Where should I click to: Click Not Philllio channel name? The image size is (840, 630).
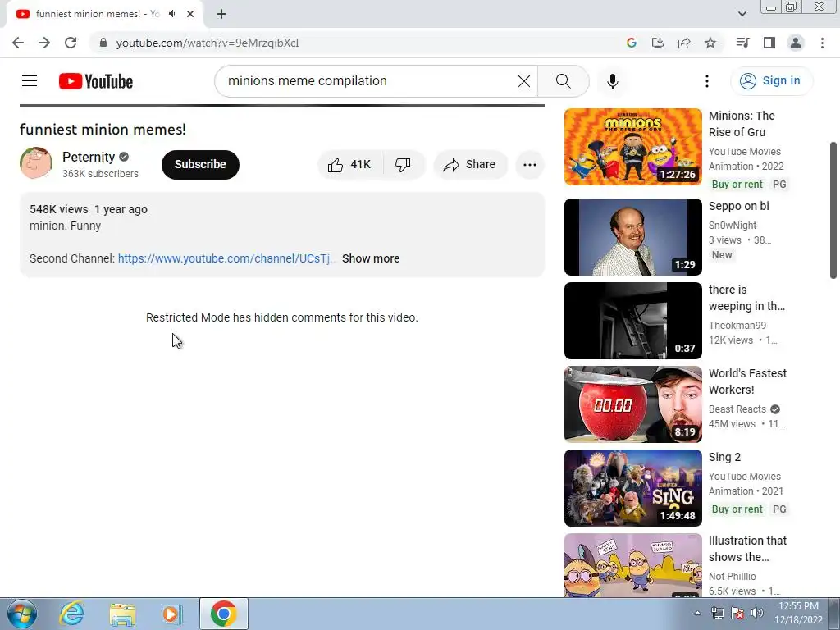[x=732, y=577]
